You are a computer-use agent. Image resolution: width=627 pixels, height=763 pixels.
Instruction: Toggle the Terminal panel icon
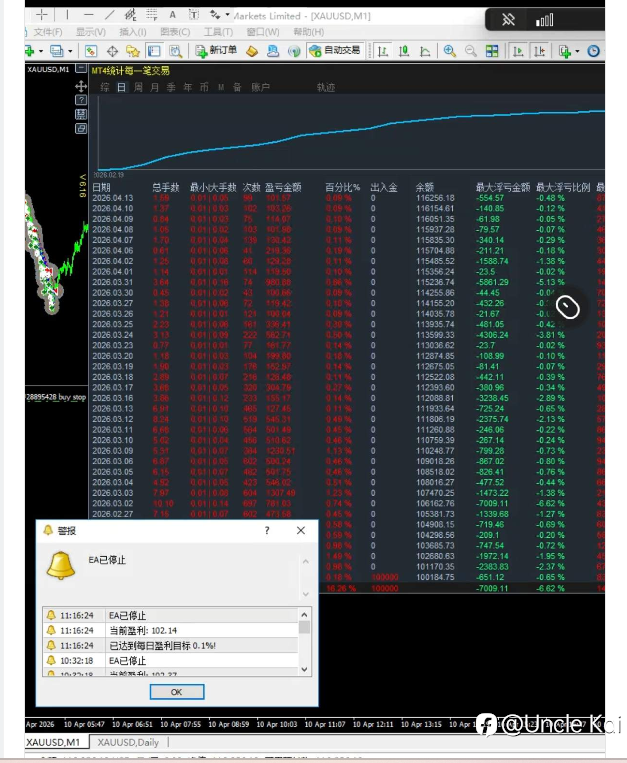point(154,51)
